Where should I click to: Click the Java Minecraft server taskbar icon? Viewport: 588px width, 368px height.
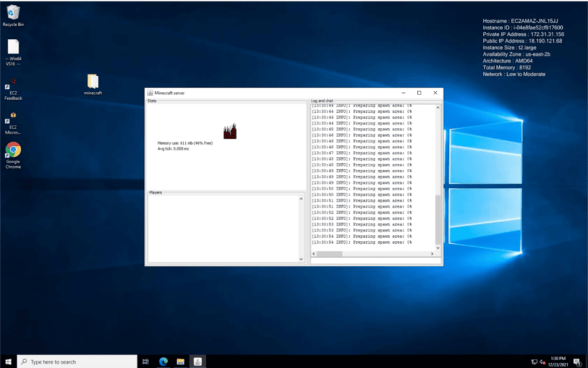pos(197,361)
